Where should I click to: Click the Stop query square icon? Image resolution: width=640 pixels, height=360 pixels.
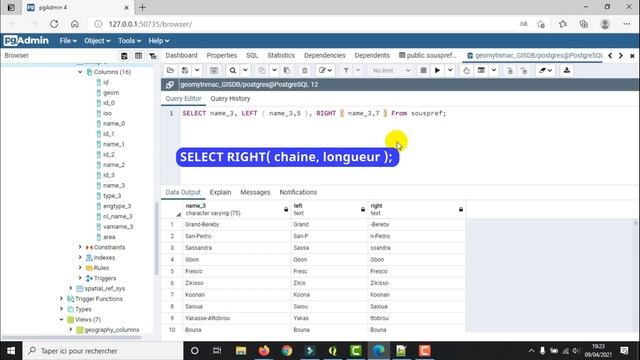click(423, 70)
